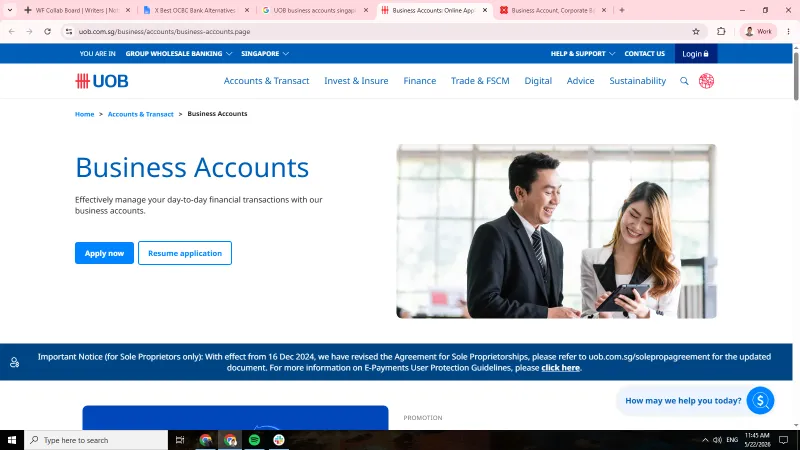Screen dimensions: 800x450
Task: Click the first Chrome taskbar icon
Action: [x=206, y=440]
